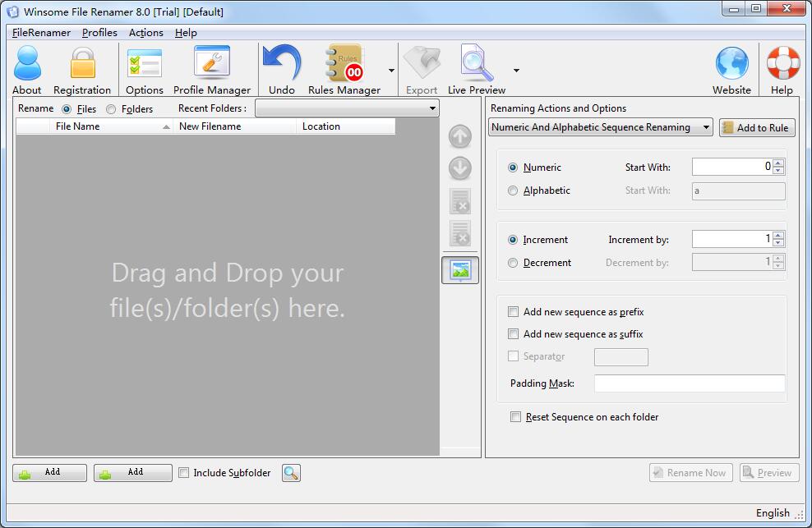
Task: Click the left green Add button
Action: tap(49, 473)
